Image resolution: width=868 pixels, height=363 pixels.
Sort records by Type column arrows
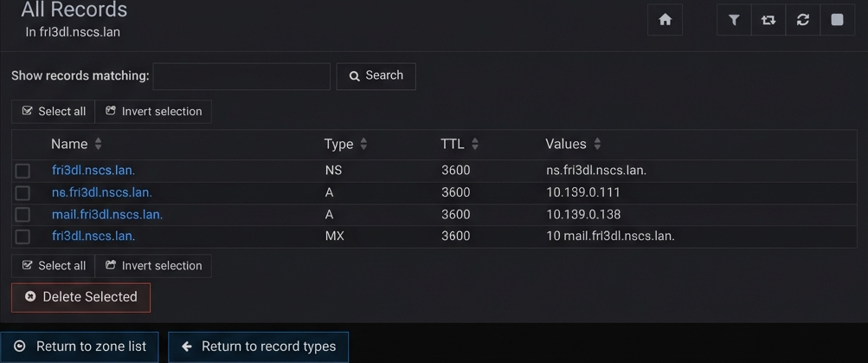[363, 144]
